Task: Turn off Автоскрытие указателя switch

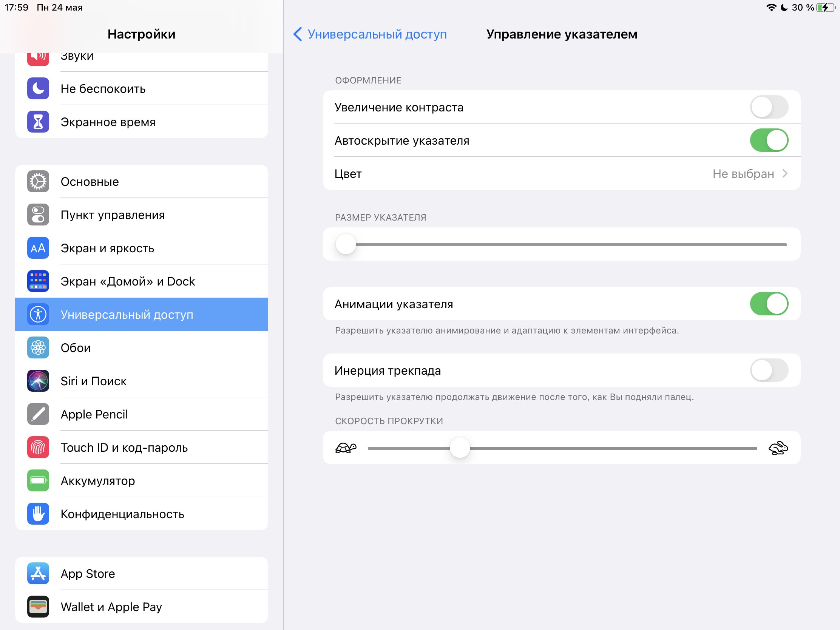Action: tap(769, 141)
